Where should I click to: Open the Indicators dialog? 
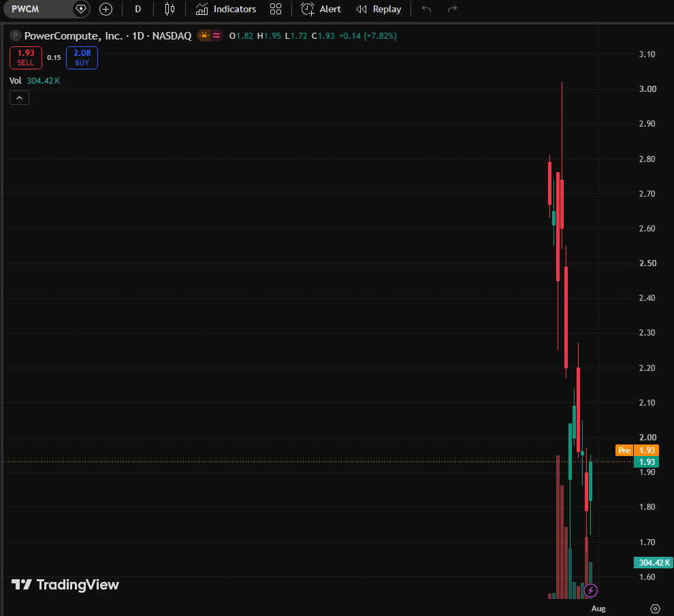[x=225, y=9]
